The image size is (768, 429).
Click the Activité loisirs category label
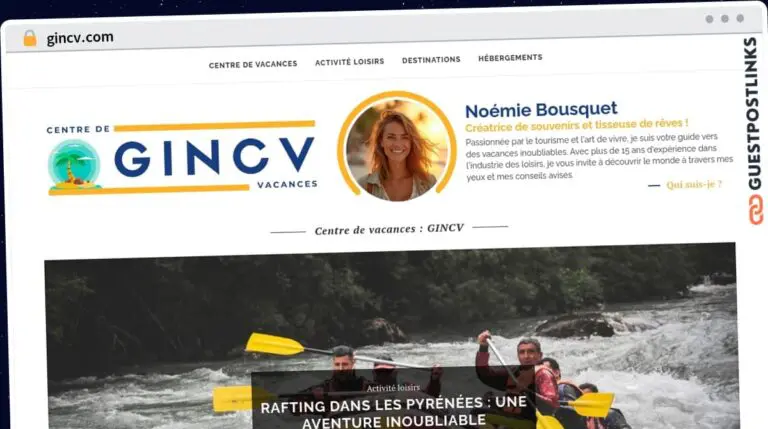[393, 388]
